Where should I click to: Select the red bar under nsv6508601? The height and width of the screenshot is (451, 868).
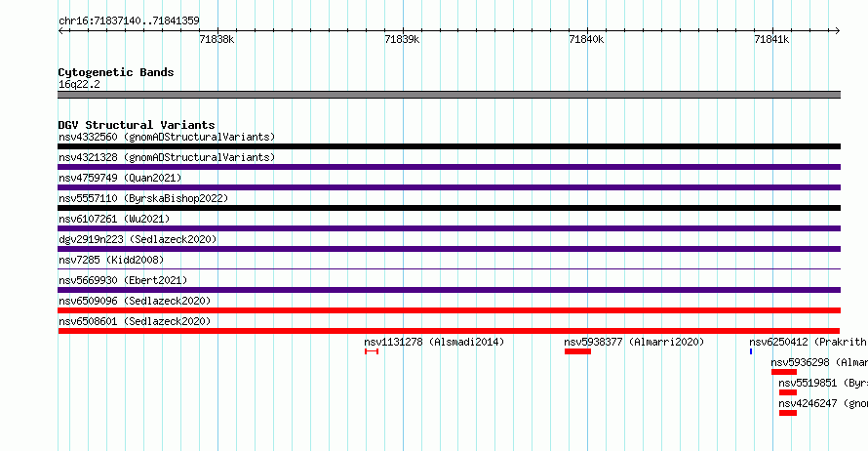[x=449, y=331]
